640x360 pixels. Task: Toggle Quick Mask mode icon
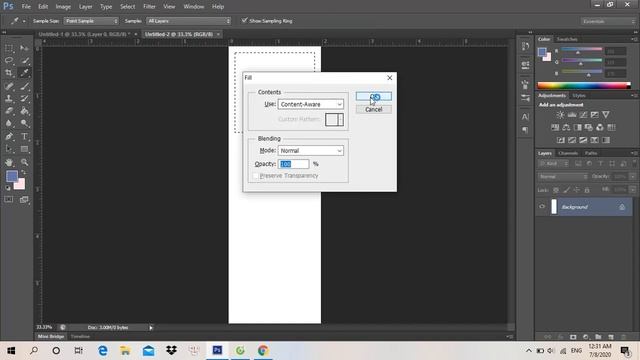[9, 199]
